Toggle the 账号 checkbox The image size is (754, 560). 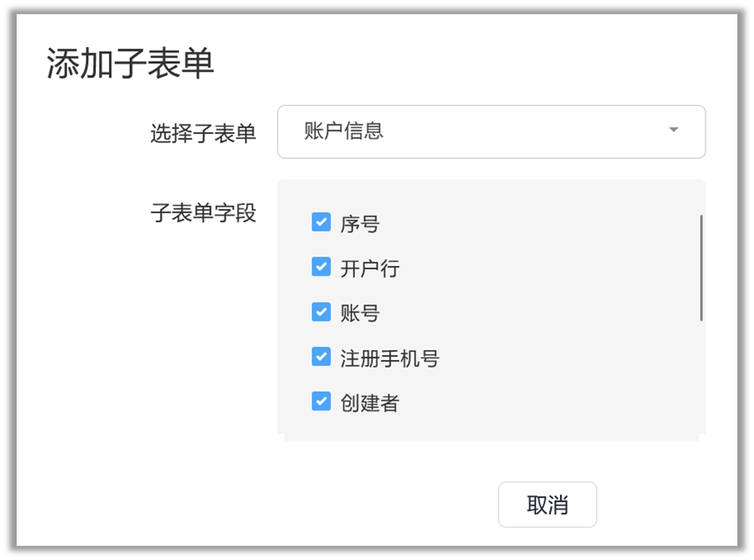coord(321,312)
